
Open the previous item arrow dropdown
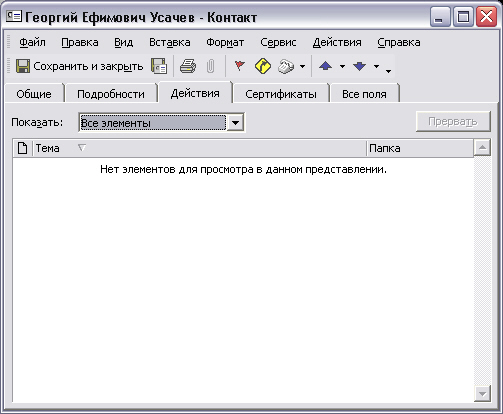(342, 66)
